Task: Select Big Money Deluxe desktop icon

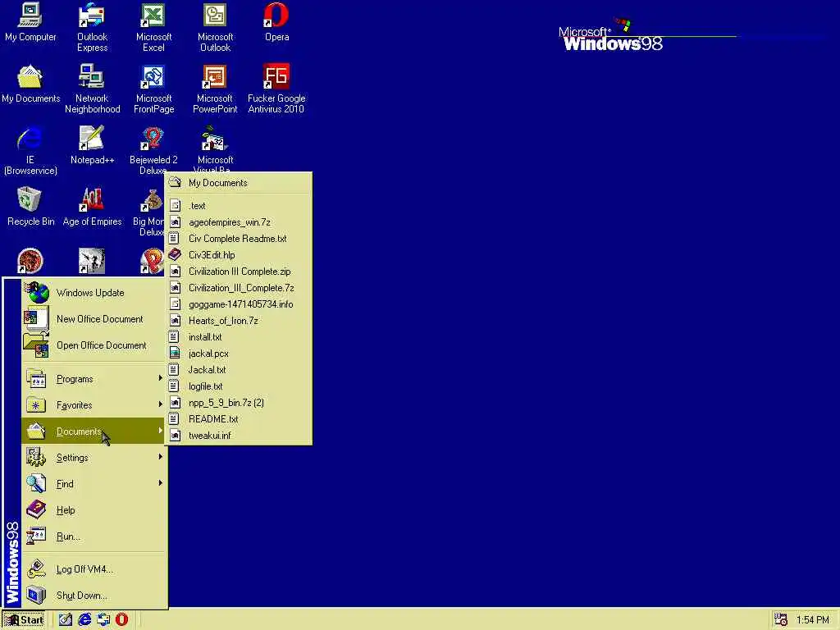Action: pyautogui.click(x=149, y=212)
